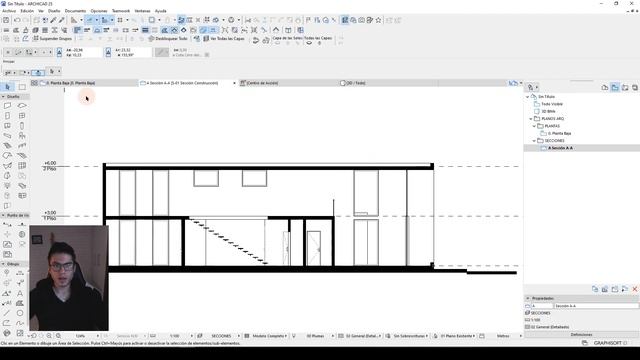Open Project Map view in navigator header

[x=605, y=87]
